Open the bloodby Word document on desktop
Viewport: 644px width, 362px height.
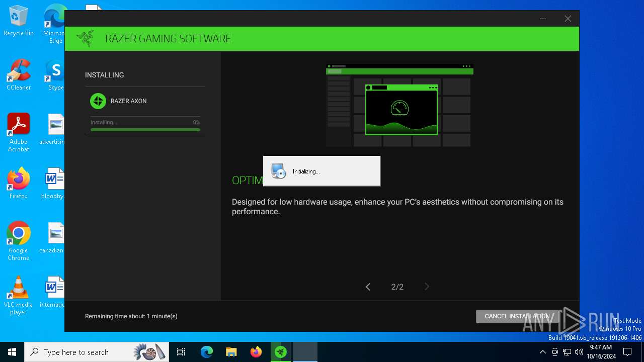pos(53,184)
